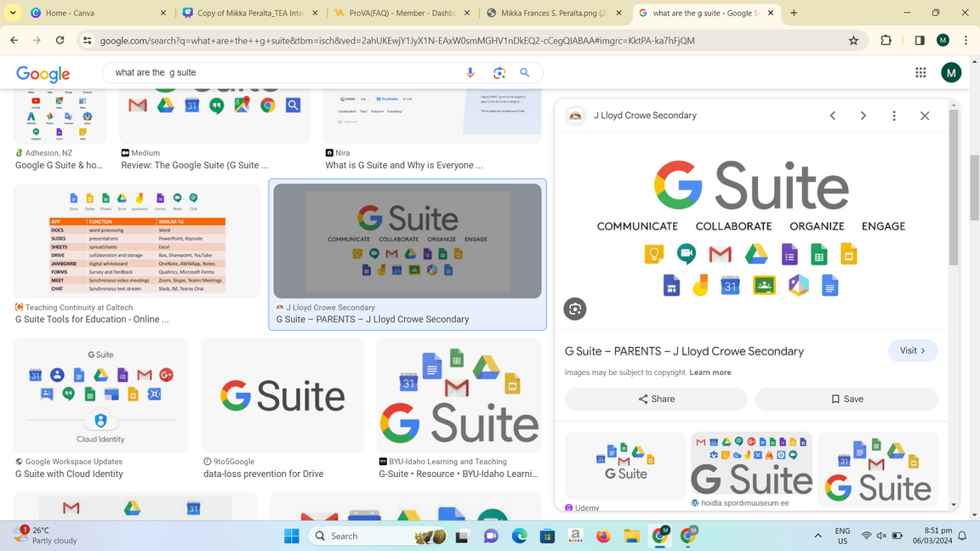Open Learn more copyright link

[x=710, y=372]
